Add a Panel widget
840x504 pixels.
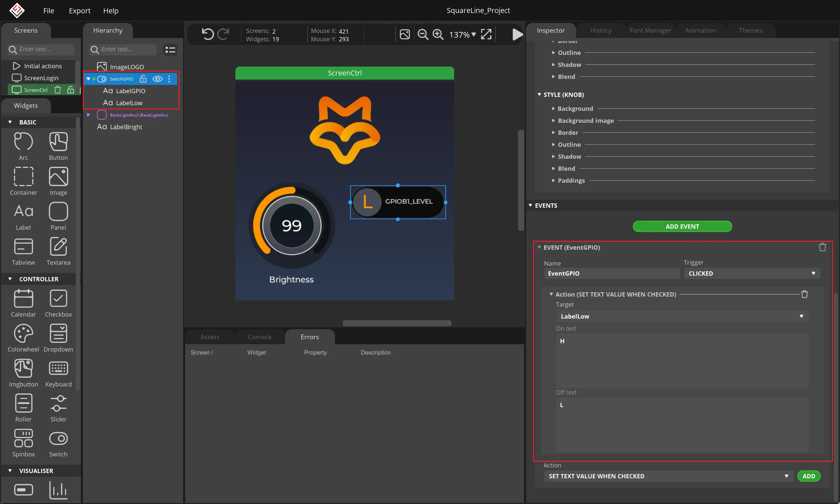point(58,216)
